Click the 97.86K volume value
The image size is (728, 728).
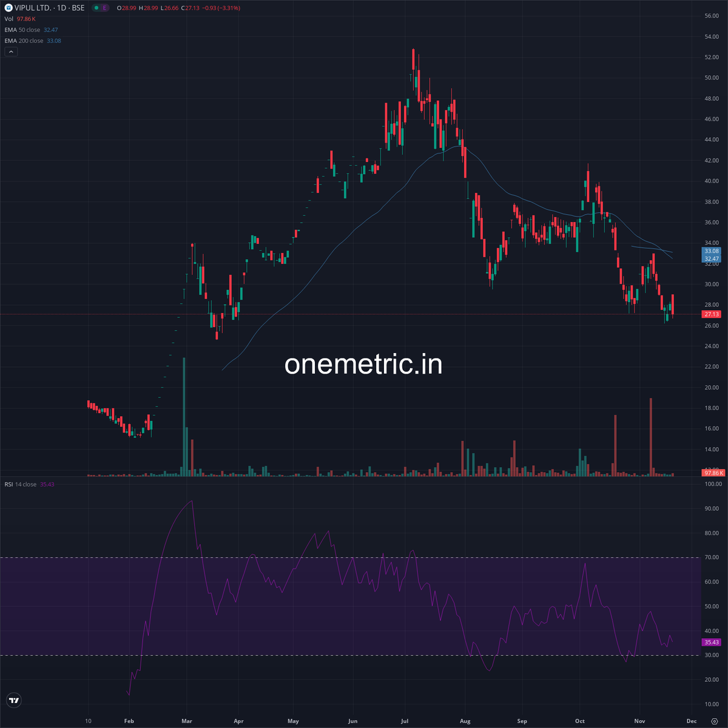coord(26,18)
